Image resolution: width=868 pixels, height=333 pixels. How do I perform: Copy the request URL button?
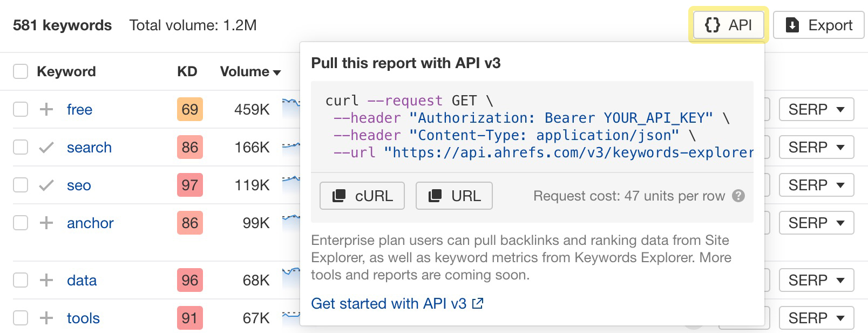tap(454, 196)
